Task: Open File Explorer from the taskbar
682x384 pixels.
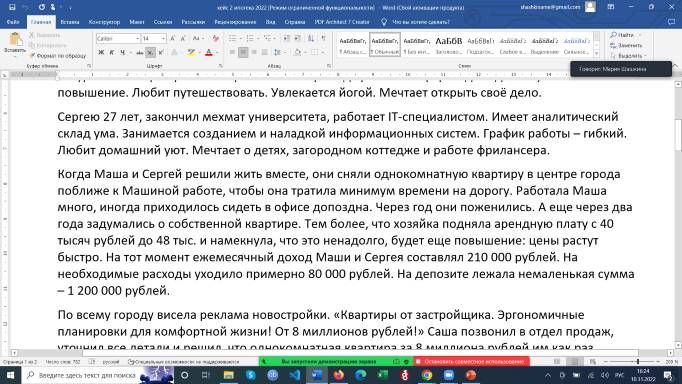Action: pos(228,375)
